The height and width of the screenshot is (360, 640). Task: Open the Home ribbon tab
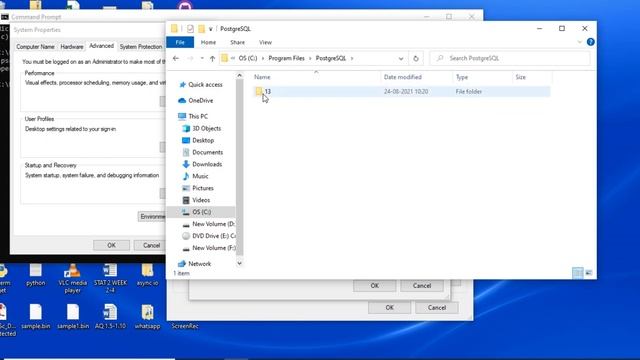pyautogui.click(x=208, y=42)
